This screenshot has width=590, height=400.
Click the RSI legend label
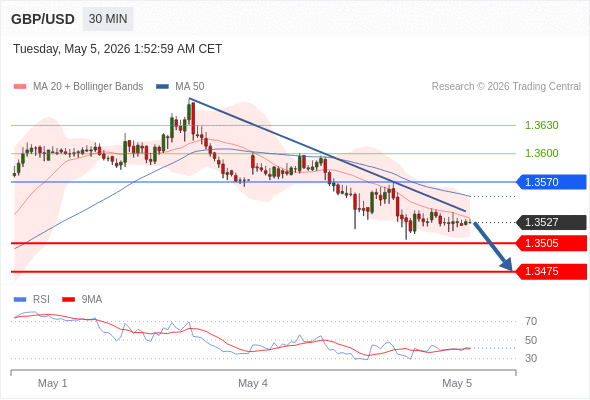click(41, 300)
